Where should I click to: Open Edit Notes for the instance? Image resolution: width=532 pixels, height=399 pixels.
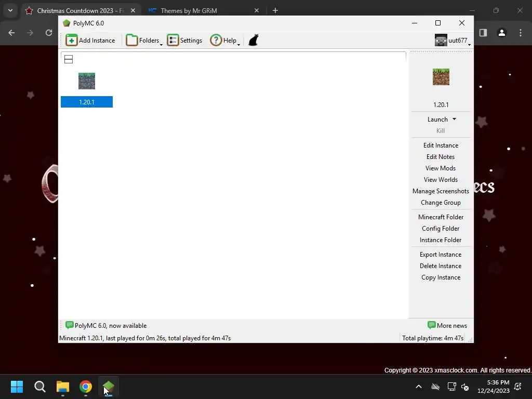tap(441, 157)
